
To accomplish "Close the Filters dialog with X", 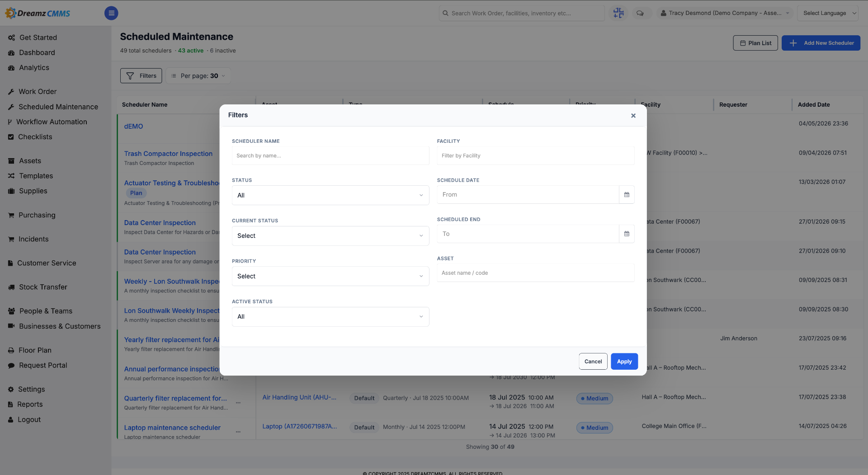I will (633, 116).
